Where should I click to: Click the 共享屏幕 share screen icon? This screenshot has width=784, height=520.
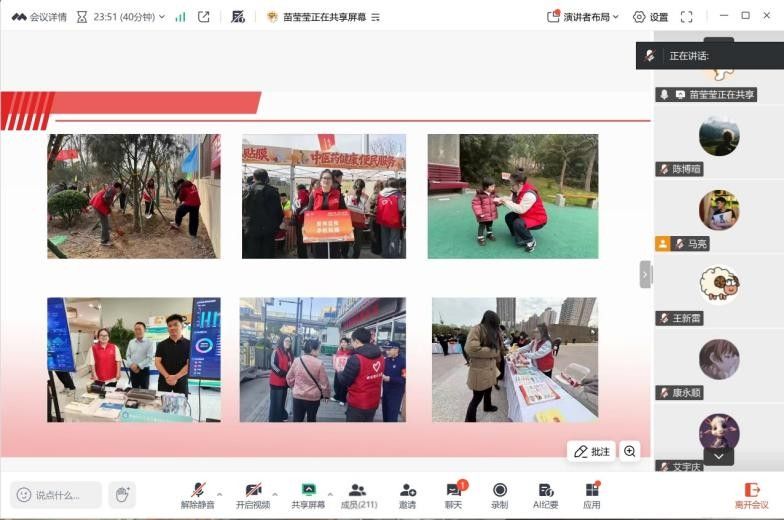(x=308, y=490)
